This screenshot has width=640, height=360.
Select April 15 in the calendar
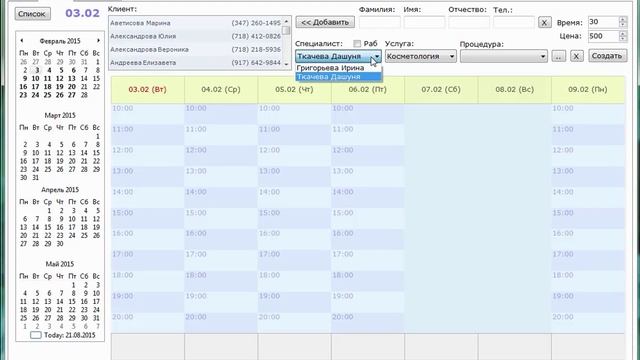tap(48, 227)
